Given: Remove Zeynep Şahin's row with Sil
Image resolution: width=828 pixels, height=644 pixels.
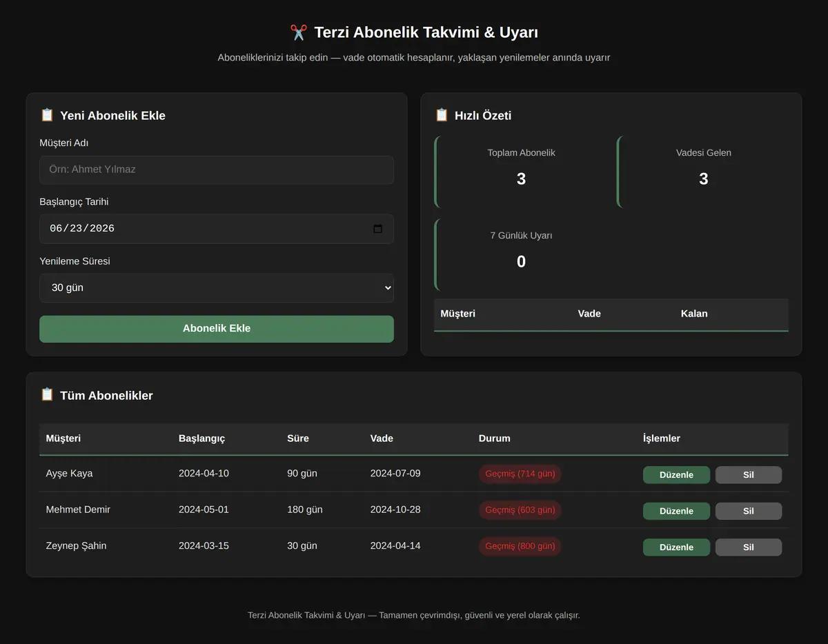Looking at the screenshot, I should point(749,547).
